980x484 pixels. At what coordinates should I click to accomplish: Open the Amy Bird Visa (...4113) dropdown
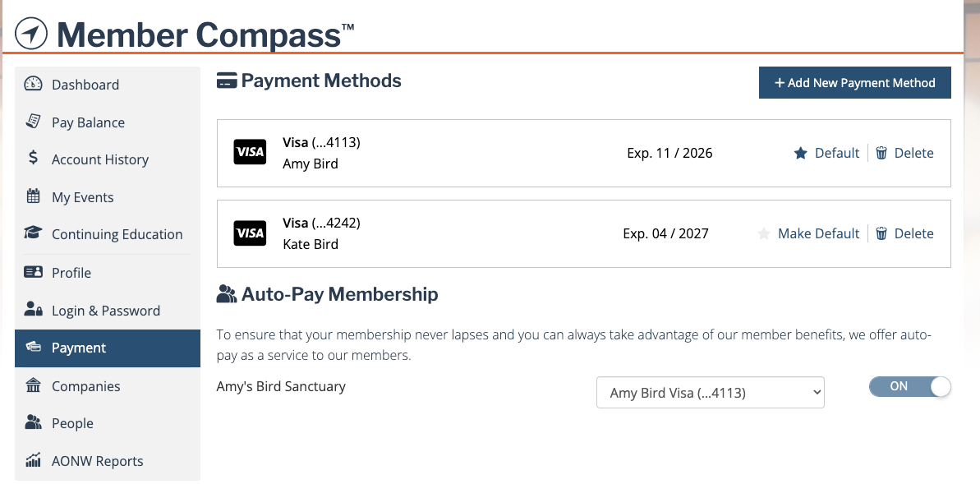click(x=711, y=392)
